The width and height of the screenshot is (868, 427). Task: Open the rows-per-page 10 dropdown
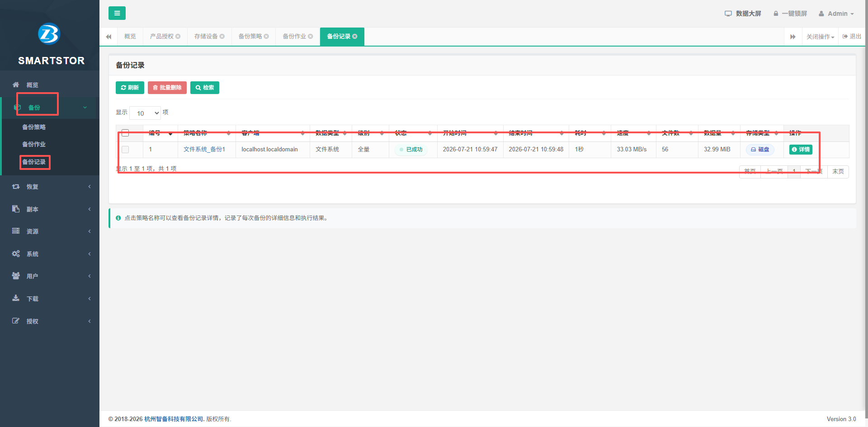[146, 113]
